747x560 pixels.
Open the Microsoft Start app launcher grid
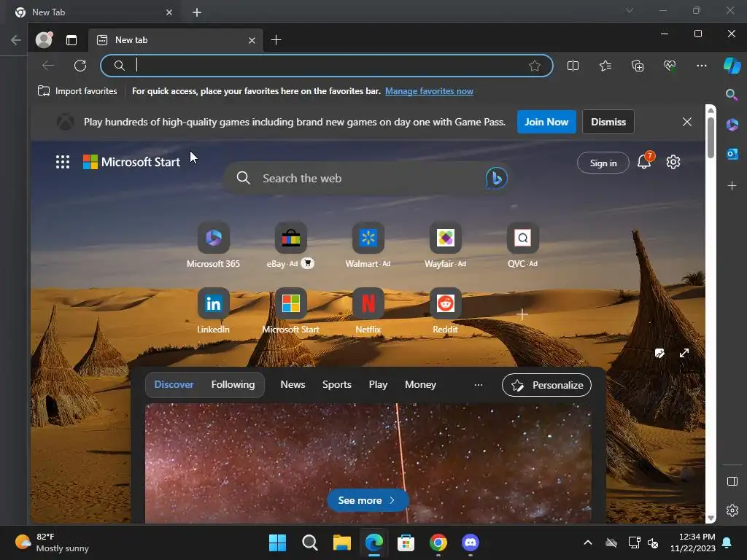pos(63,162)
